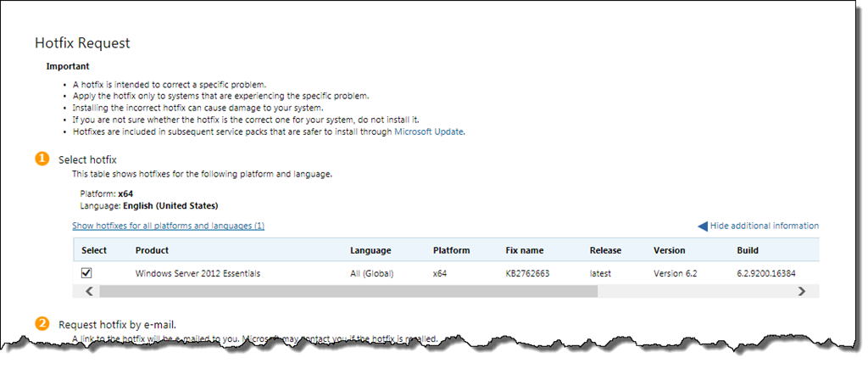Click the Select column header
The width and height of the screenshot is (868, 369).
(94, 250)
